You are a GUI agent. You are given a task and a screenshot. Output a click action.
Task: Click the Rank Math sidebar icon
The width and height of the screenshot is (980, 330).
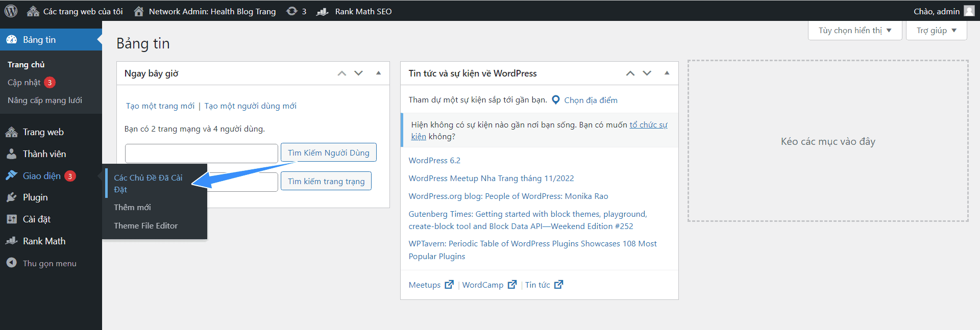tap(11, 241)
